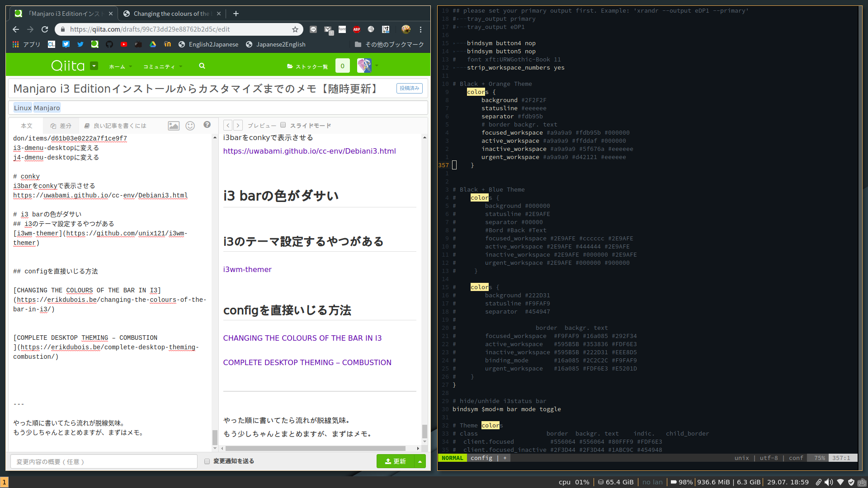Open ストック一覧 via the folder icon

tap(290, 66)
